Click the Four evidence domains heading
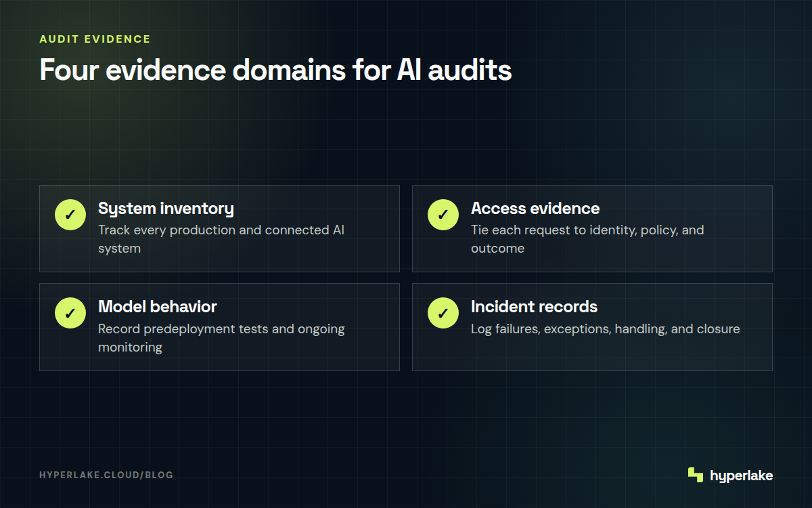The image size is (812, 508). 275,70
